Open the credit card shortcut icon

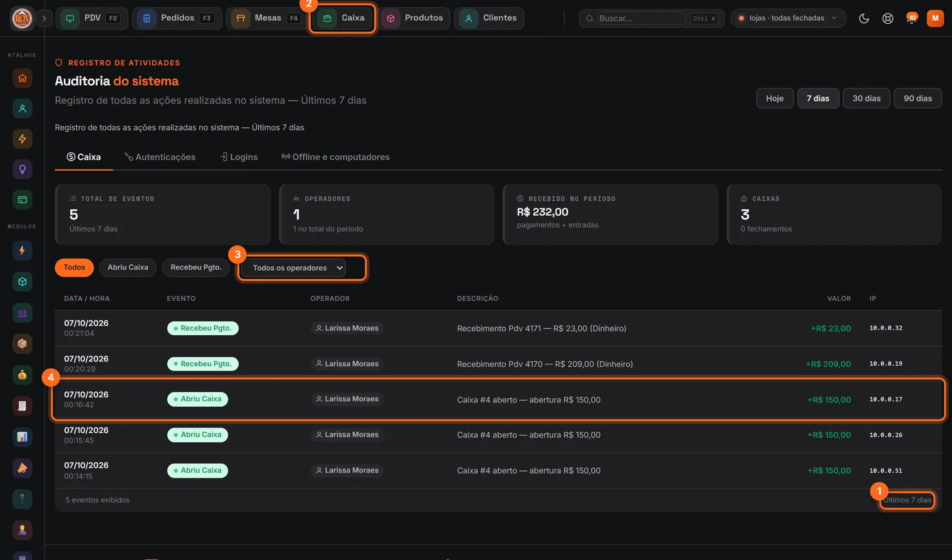pos(22,200)
